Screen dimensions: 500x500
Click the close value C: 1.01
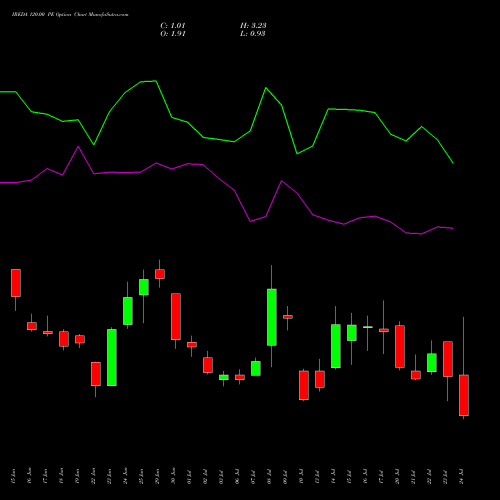(173, 25)
